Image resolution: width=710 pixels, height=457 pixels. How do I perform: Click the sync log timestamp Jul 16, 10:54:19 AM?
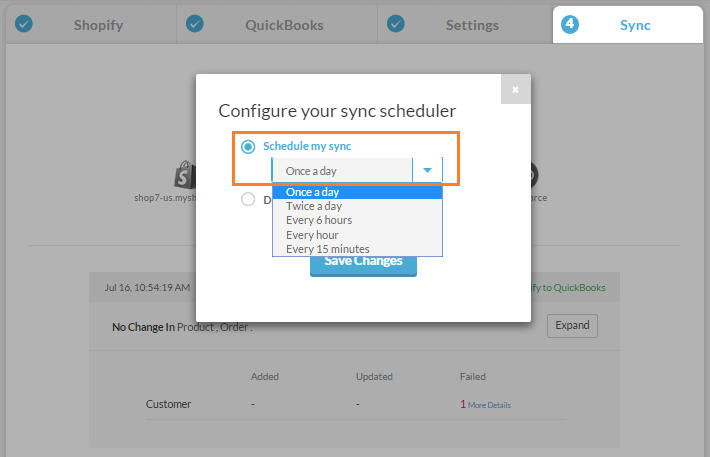pos(147,288)
